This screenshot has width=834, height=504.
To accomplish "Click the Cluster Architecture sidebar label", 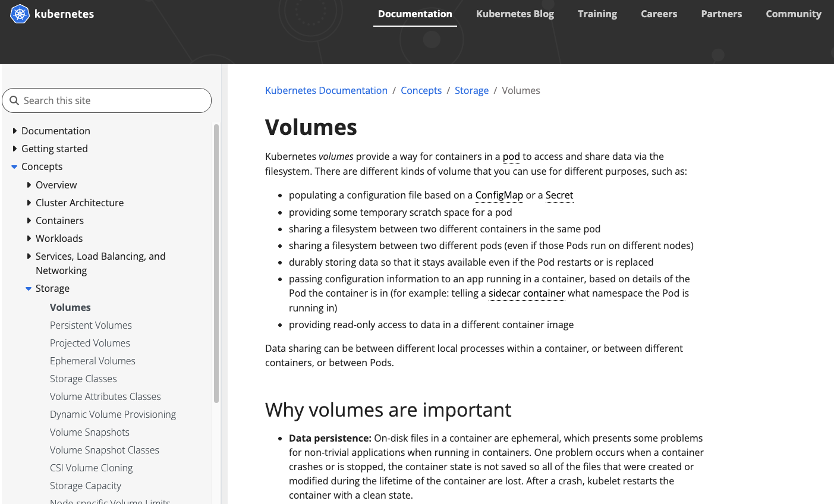I will (x=80, y=203).
